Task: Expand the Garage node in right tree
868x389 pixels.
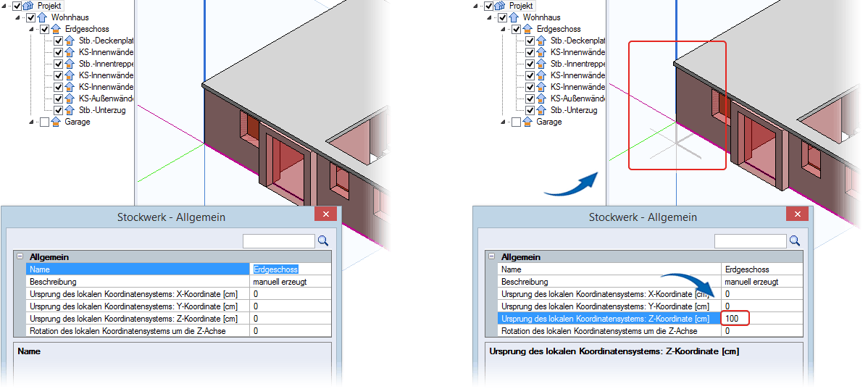Action: tap(504, 122)
